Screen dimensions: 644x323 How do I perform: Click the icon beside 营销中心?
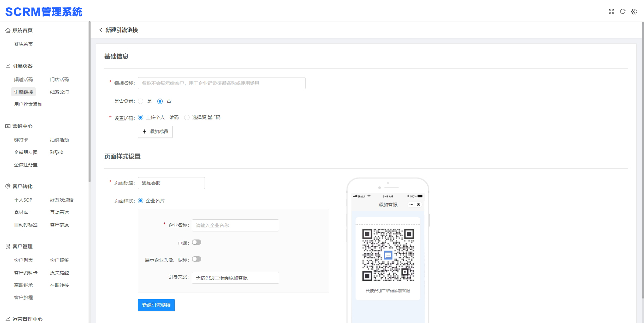pos(8,126)
